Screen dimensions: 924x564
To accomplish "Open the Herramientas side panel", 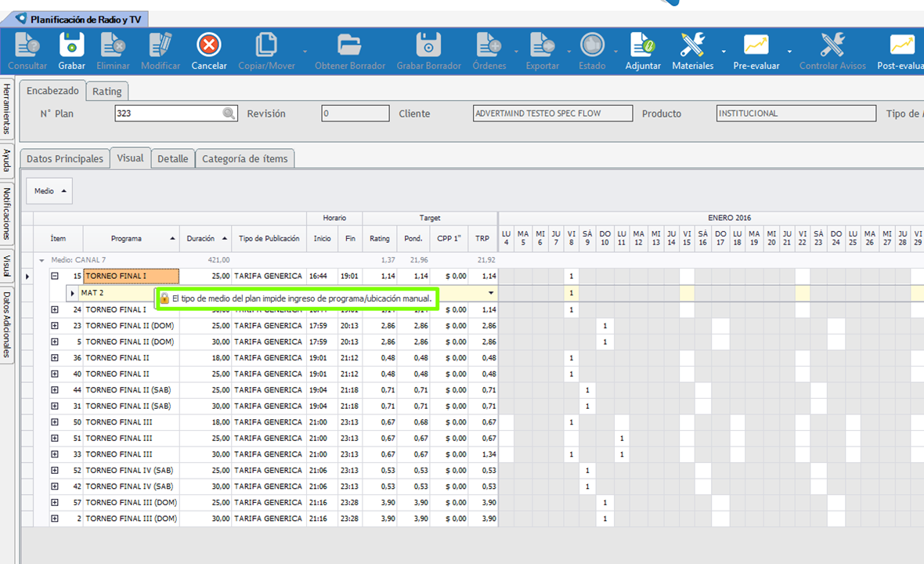I will tap(7, 107).
